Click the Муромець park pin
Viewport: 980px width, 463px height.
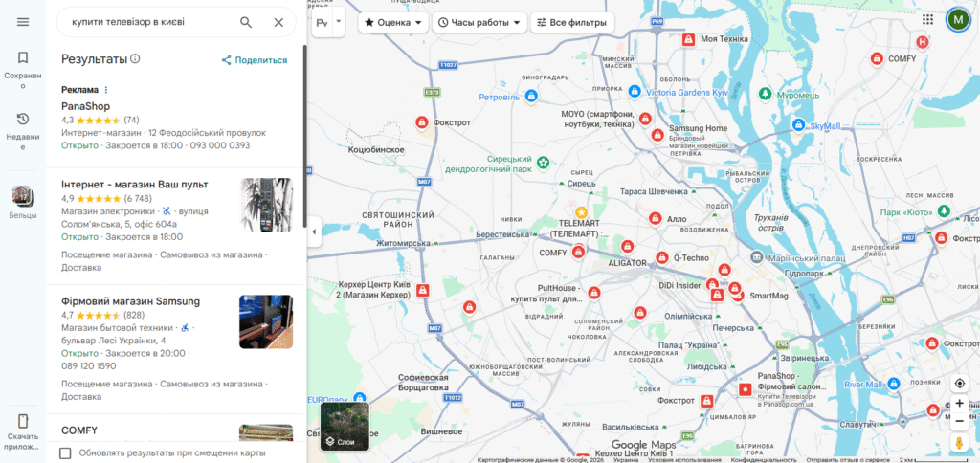[x=765, y=94]
